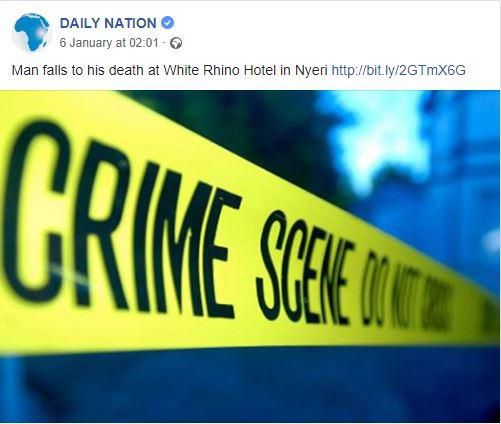Open the DAILY NATION page name
The width and height of the screenshot is (501, 424).
point(108,23)
